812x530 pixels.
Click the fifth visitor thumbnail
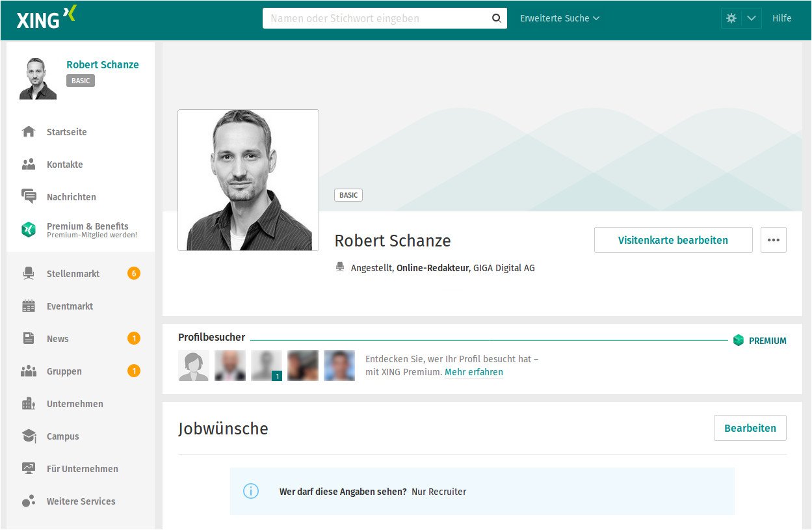(339, 365)
